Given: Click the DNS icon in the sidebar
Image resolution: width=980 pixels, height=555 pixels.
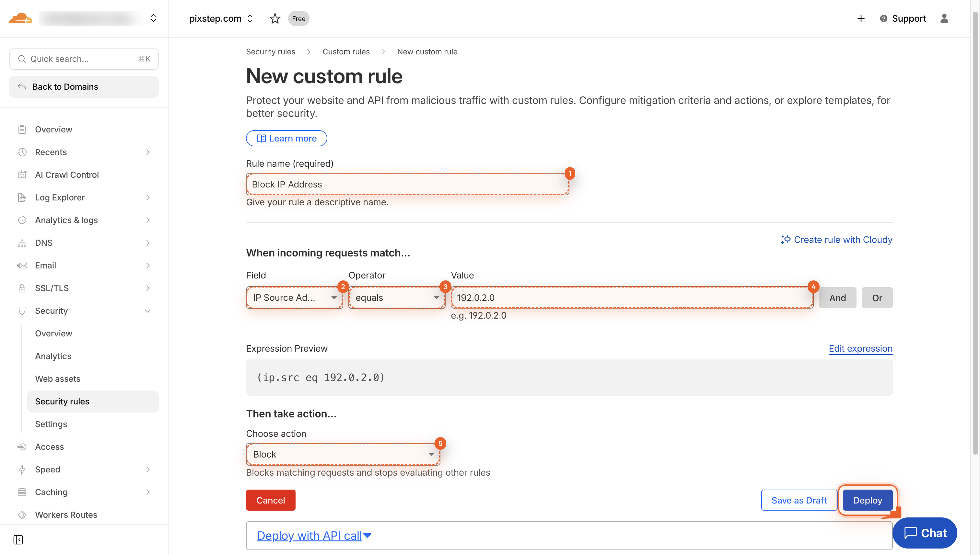Looking at the screenshot, I should click(22, 243).
